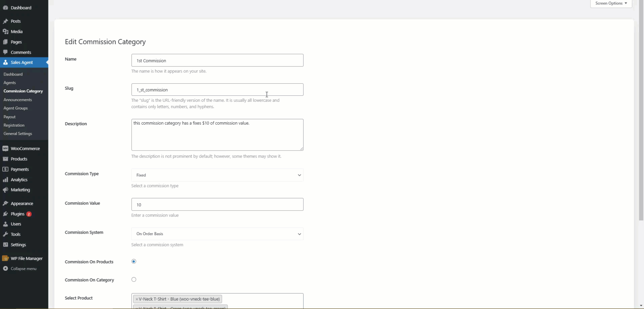
Task: Click the Description text area
Action: point(217,135)
